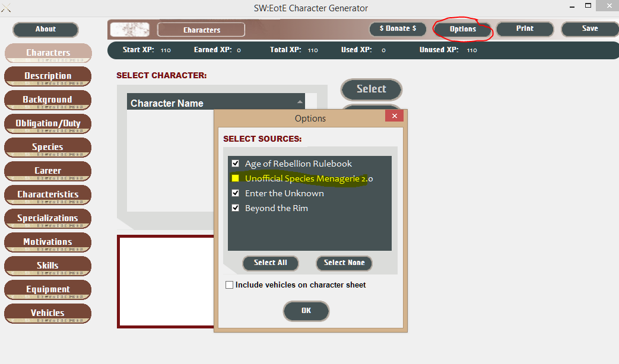Enable Include vehicles on character sheet
The width and height of the screenshot is (619, 364).
coord(229,285)
